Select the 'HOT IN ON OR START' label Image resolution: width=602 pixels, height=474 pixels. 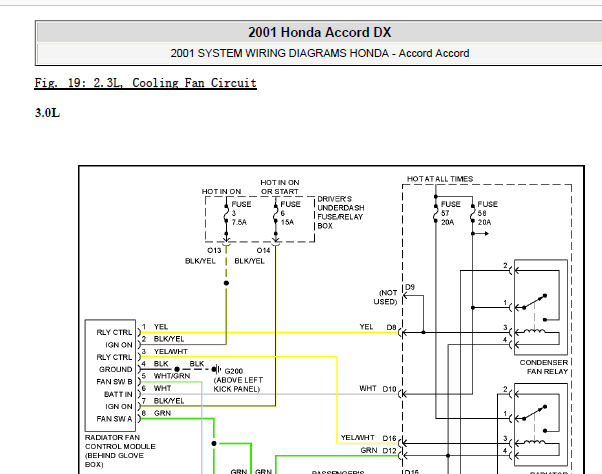point(280,187)
